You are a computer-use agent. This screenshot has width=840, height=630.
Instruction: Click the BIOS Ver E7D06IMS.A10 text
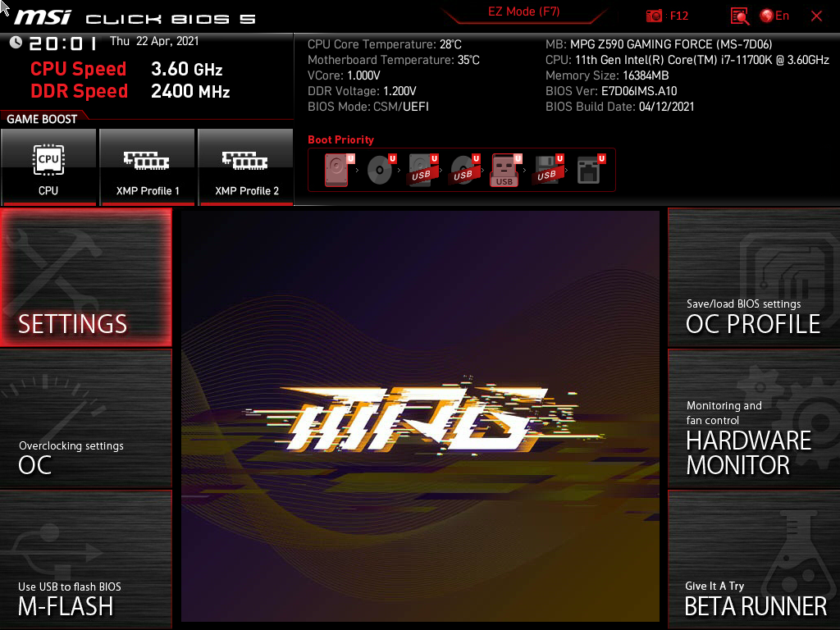611,91
